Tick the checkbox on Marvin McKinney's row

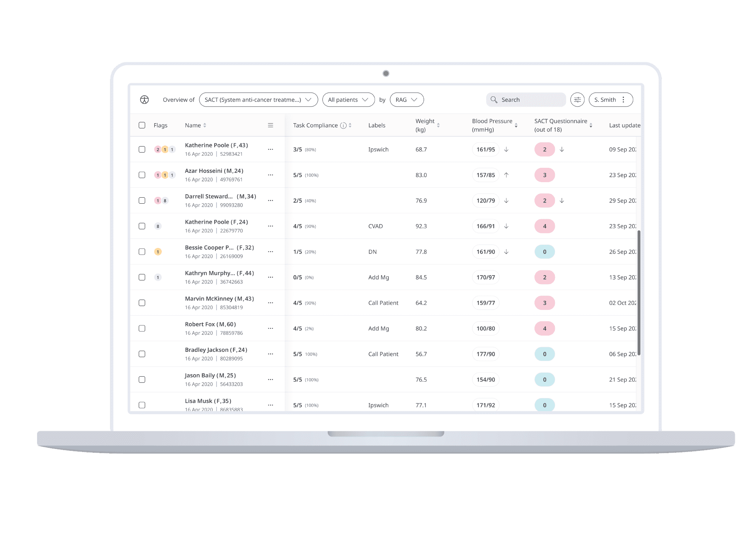tap(142, 302)
